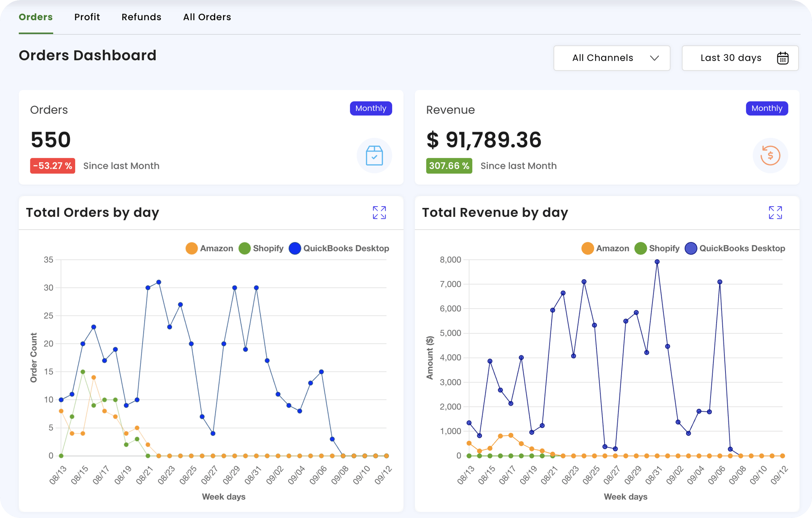Viewport: 812px width, 518px height.
Task: Click the package box icon on Orders card
Action: tap(374, 155)
